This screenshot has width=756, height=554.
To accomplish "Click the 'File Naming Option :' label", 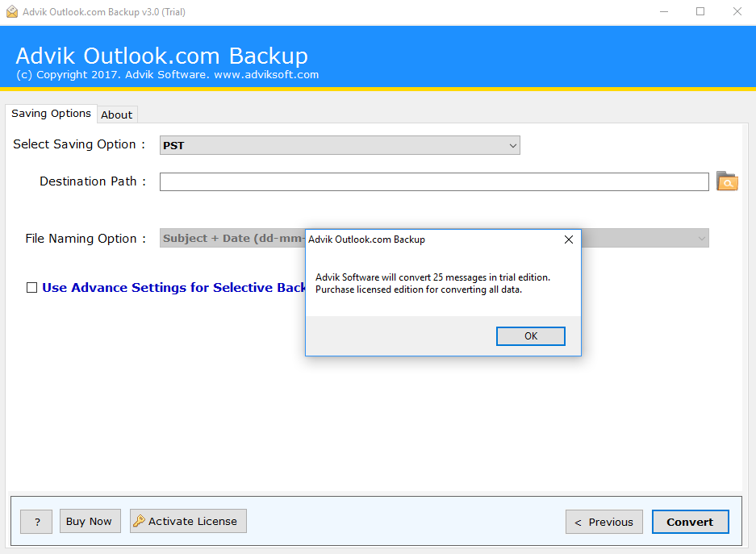I will (x=86, y=239).
